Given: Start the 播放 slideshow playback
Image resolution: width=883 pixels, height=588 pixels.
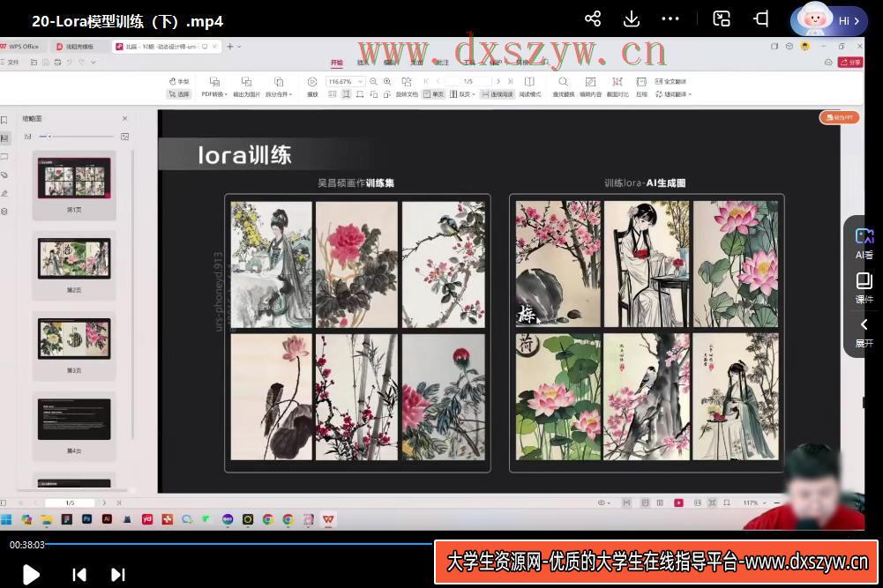Looking at the screenshot, I should (x=312, y=87).
